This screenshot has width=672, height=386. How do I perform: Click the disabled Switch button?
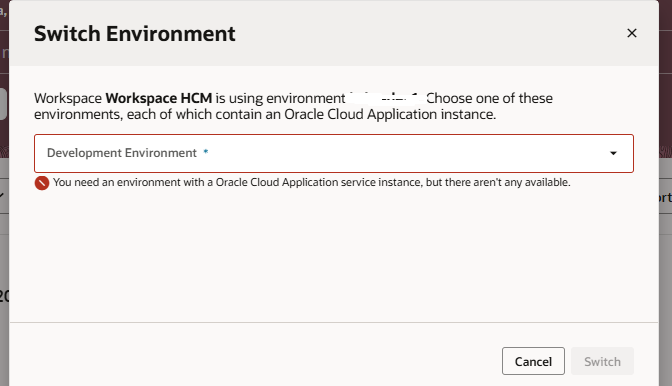(x=602, y=361)
